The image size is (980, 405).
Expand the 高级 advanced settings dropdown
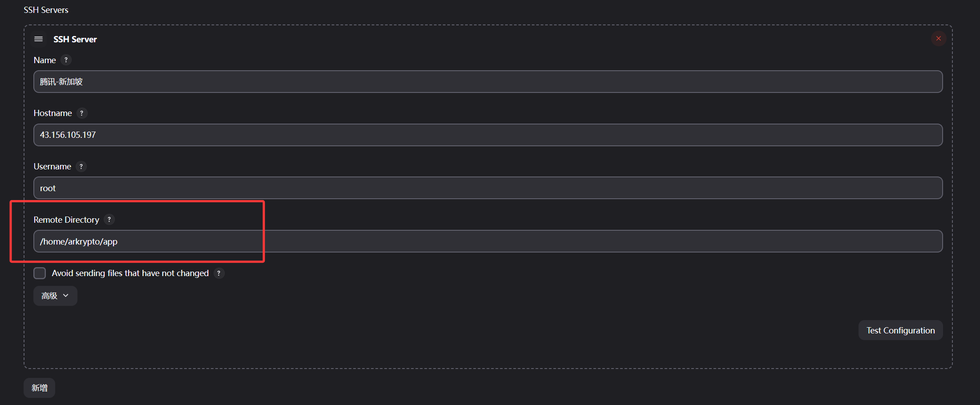tap(55, 296)
